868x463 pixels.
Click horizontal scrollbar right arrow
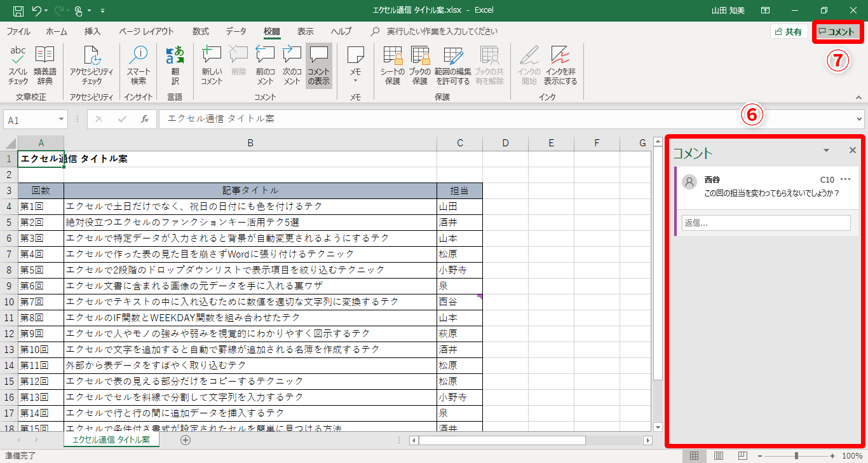648,440
